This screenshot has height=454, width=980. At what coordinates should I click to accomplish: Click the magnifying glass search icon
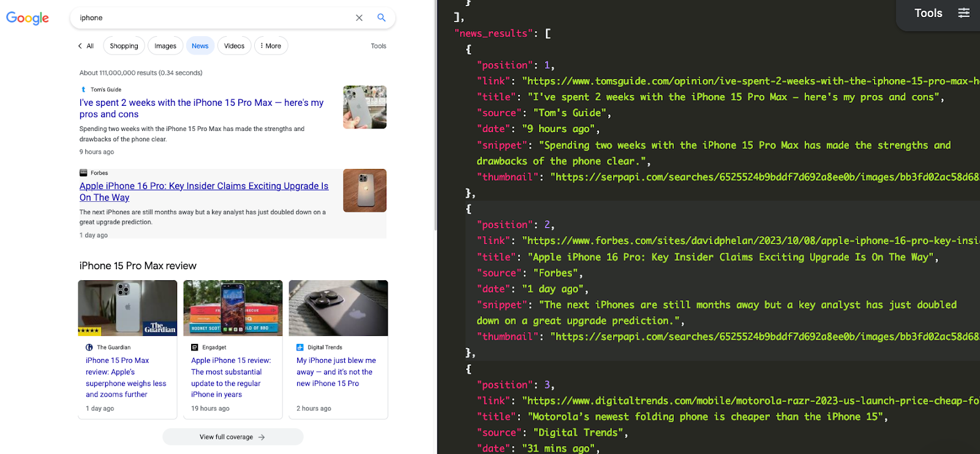[x=382, y=18]
